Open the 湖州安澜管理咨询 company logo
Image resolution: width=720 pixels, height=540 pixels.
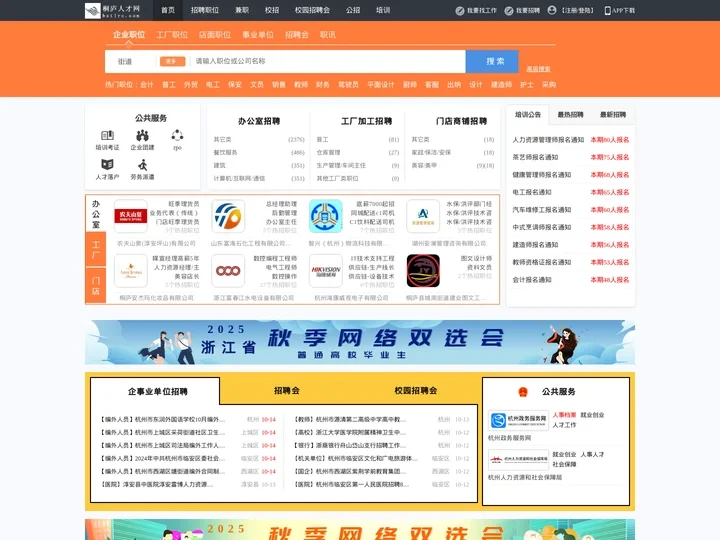pos(423,216)
